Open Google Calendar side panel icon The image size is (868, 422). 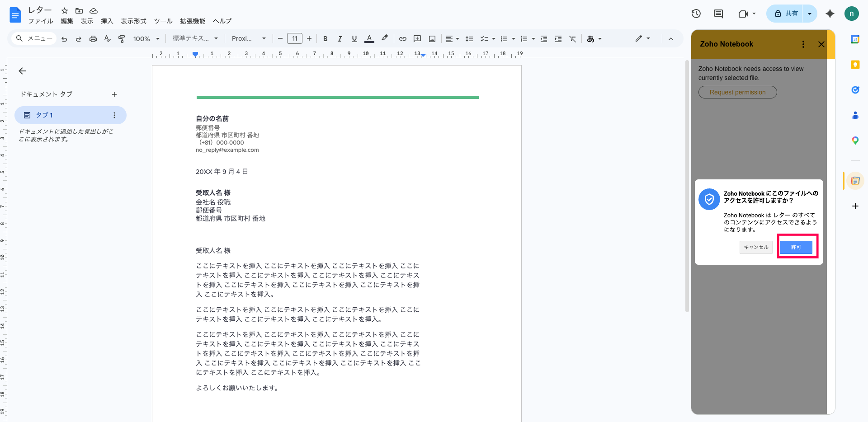click(x=855, y=39)
